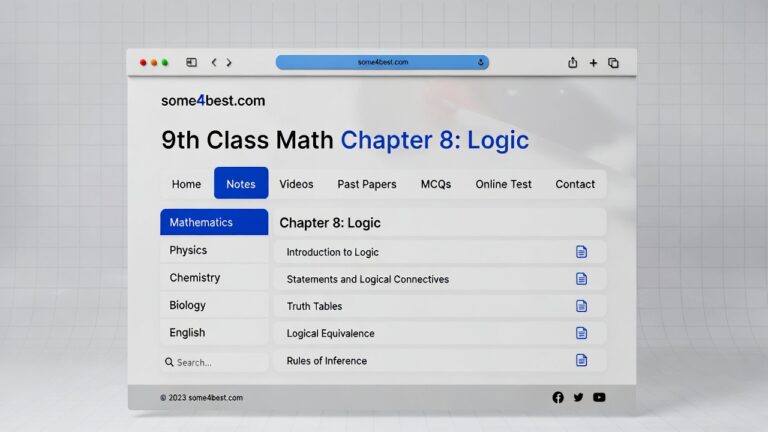Select English in the subject sidebar
768x432 pixels.
(x=214, y=333)
